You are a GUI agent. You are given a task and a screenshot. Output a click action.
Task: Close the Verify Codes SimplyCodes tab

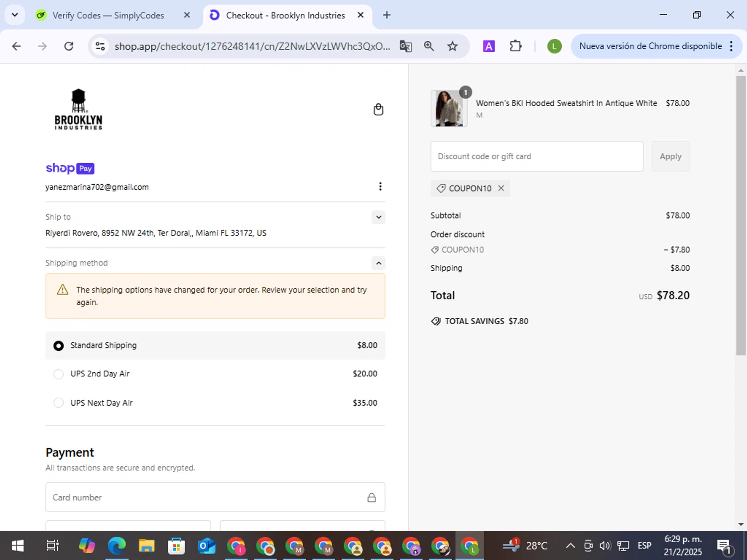[187, 15]
